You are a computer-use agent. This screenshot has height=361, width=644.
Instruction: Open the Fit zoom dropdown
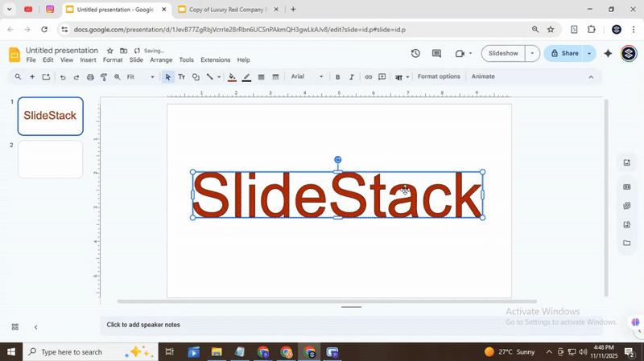141,77
